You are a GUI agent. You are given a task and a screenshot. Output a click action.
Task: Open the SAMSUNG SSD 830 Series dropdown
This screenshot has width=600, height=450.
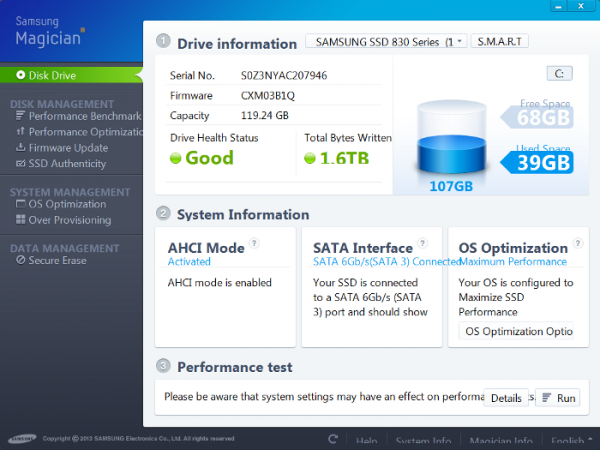pos(386,42)
